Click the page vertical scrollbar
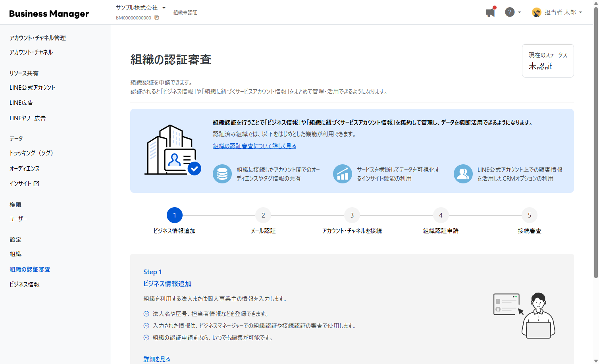Viewport: 599px width, 364px height. pos(596,143)
